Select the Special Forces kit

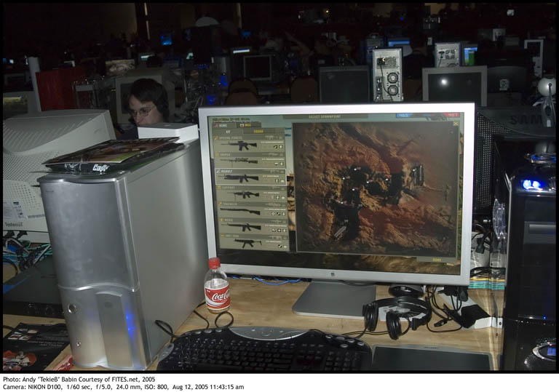pos(250,143)
